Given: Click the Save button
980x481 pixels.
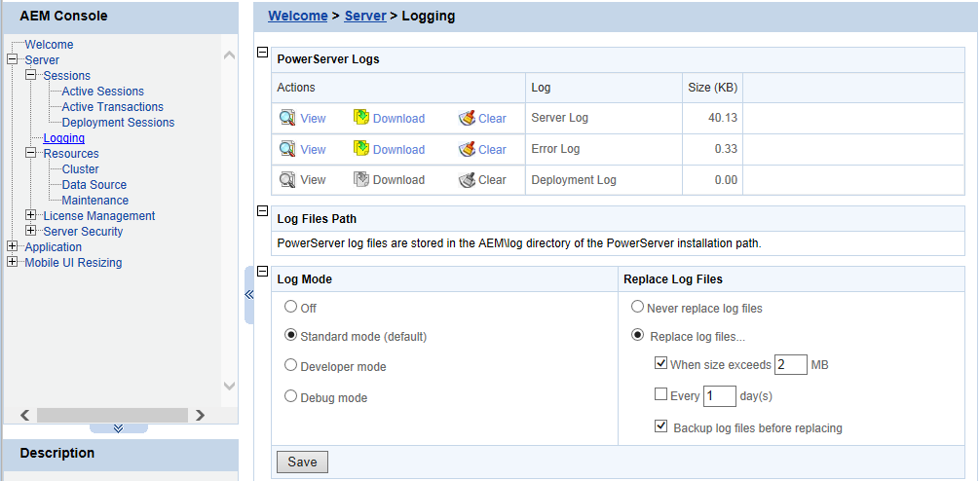Looking at the screenshot, I should tap(302, 462).
